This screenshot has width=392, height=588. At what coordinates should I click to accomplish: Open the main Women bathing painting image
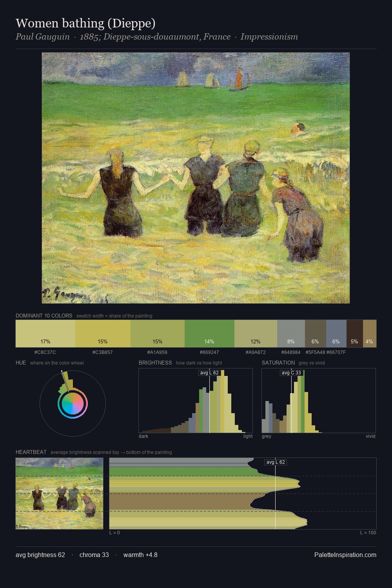[x=196, y=178]
